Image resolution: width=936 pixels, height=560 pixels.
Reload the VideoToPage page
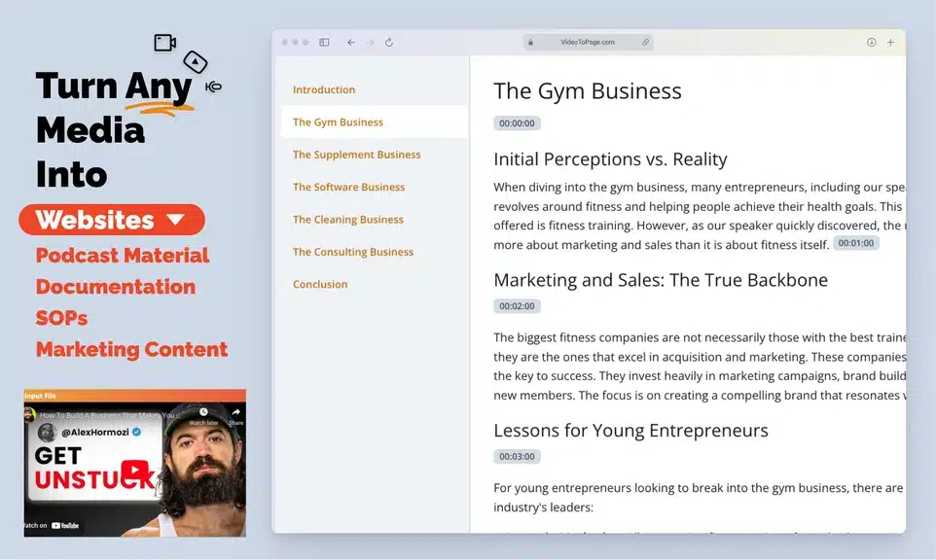pos(388,42)
